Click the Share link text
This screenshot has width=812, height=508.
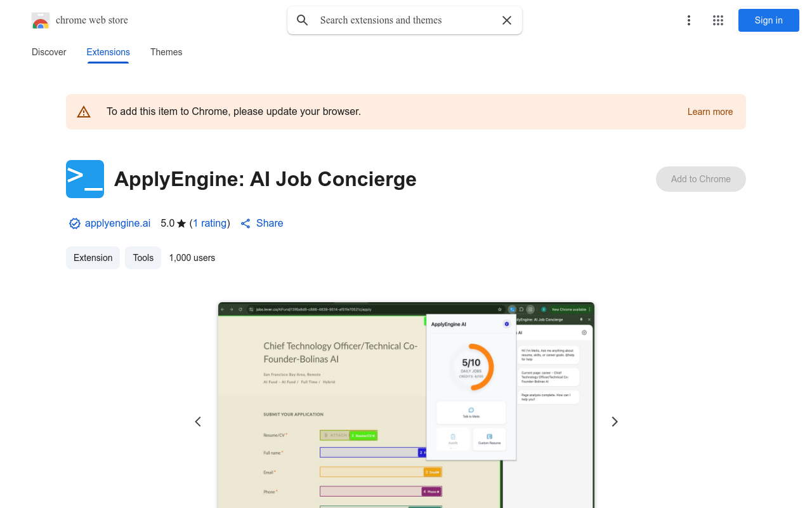pos(270,224)
